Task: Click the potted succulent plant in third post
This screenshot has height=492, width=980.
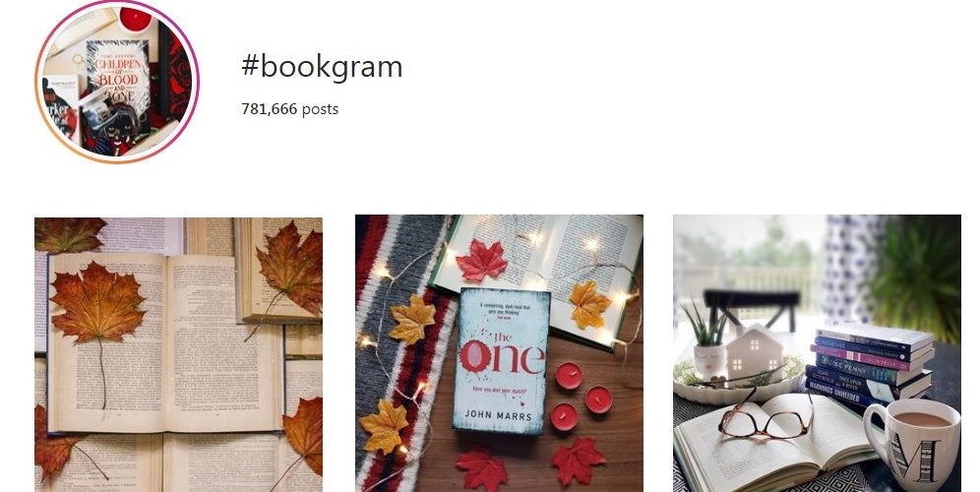Action: [708, 341]
